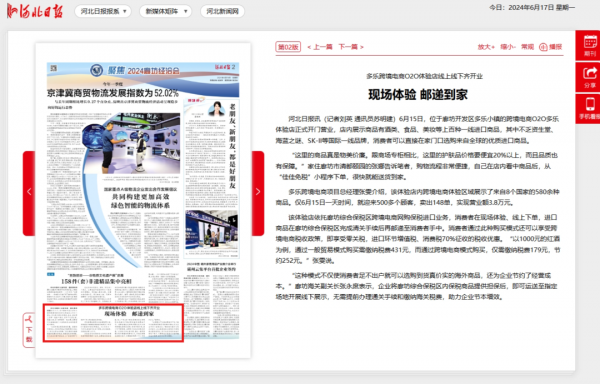Reset text size with 常规
The width and height of the screenshot is (600, 384).
click(x=527, y=47)
